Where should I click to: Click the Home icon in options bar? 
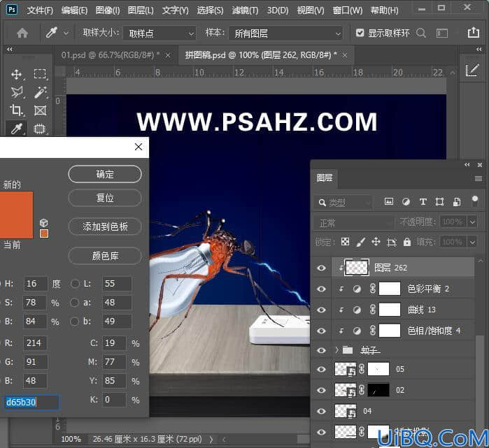[x=22, y=33]
